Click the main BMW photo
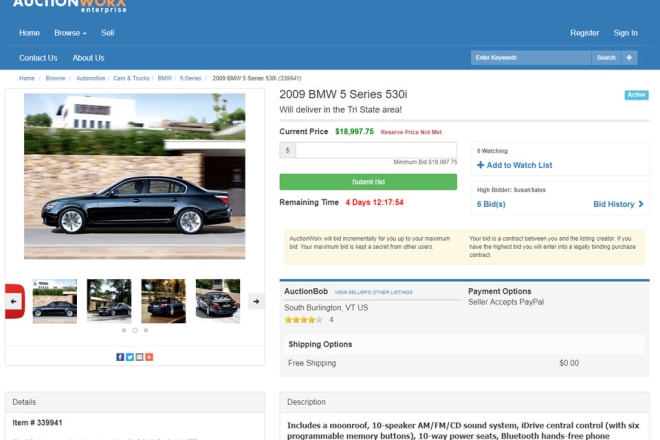 tap(135, 176)
